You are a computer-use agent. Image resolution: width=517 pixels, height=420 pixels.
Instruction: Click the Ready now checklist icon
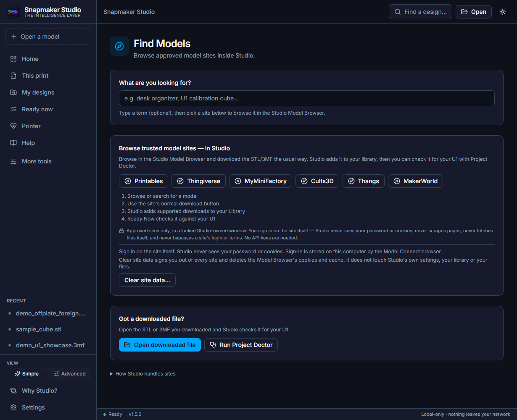13,109
